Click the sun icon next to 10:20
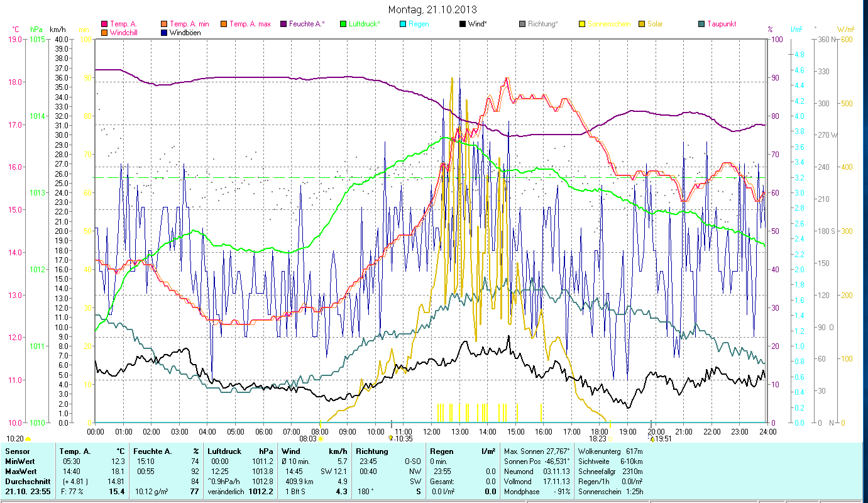This screenshot has height=503, width=868. point(28,439)
